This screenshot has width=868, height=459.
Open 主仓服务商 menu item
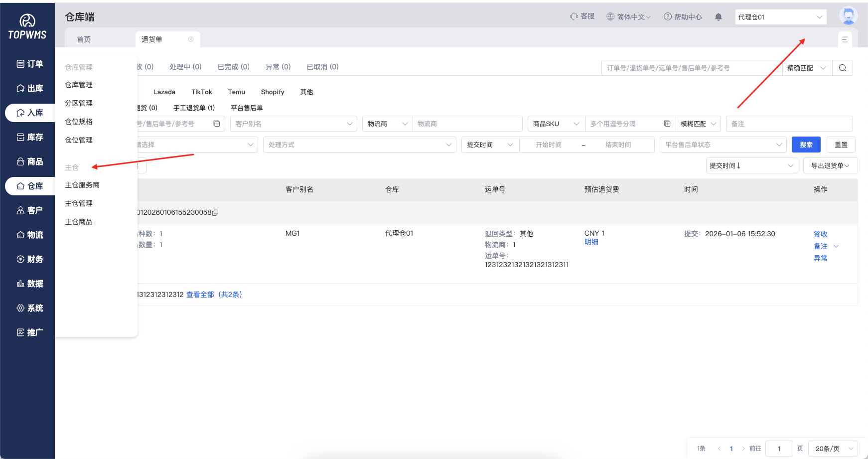point(82,185)
